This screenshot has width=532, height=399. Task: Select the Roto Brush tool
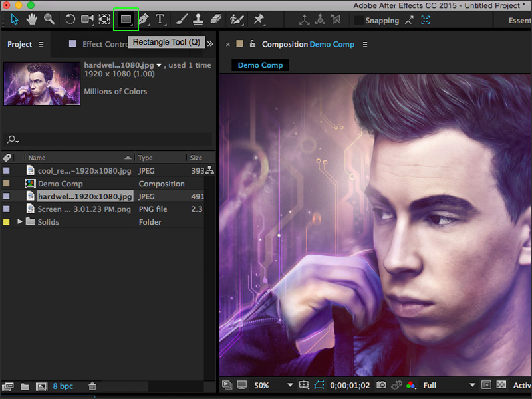pos(237,19)
